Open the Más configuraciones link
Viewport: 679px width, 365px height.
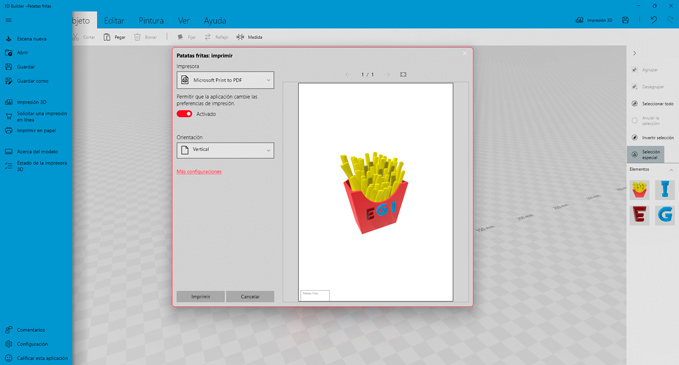[x=199, y=172]
